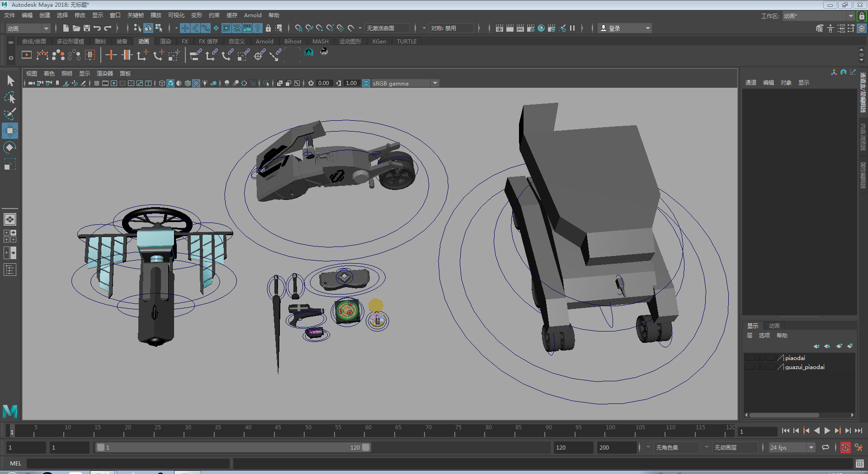Click the Playblast shelf icon
The image size is (868, 474).
pyautogui.click(x=27, y=55)
